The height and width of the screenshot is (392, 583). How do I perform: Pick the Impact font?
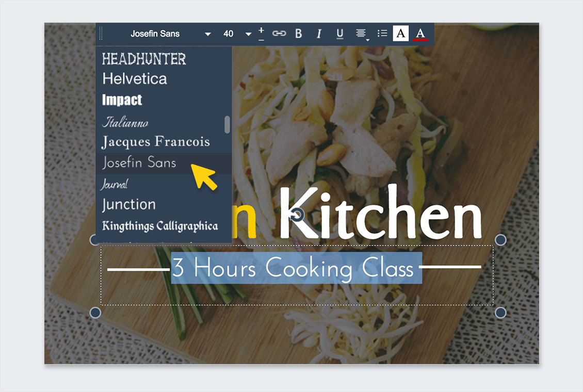coord(122,100)
